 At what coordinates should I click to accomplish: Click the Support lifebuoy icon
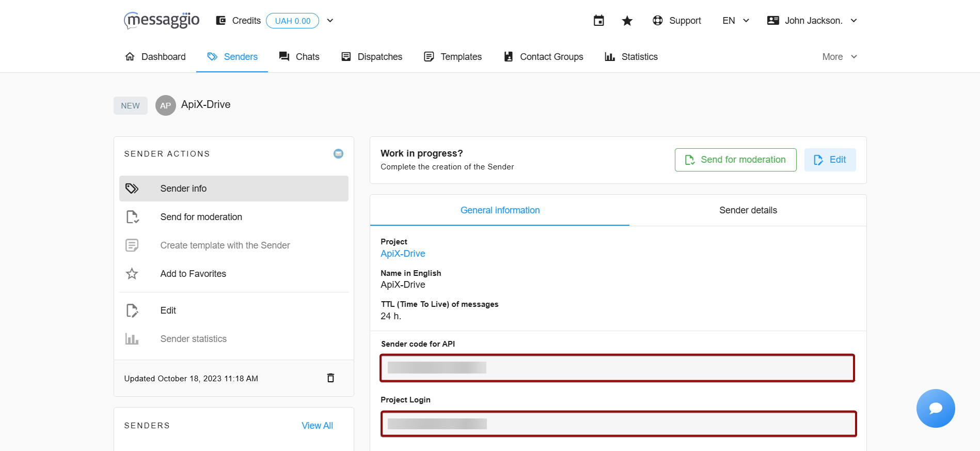pos(658,21)
